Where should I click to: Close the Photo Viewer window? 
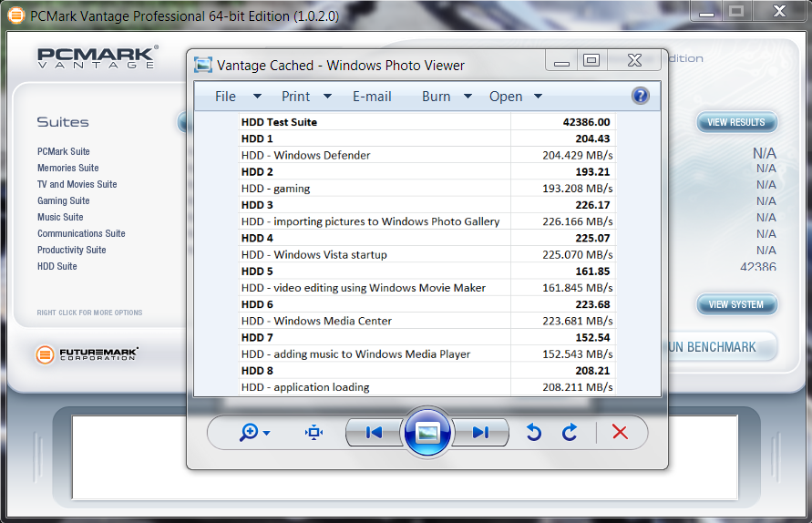click(634, 61)
